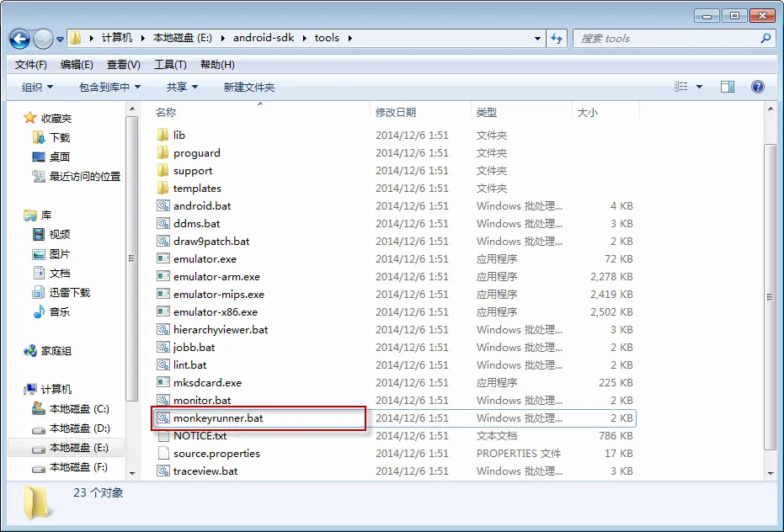
Task: Select the mksdcard.exe file icon
Action: pos(163,382)
